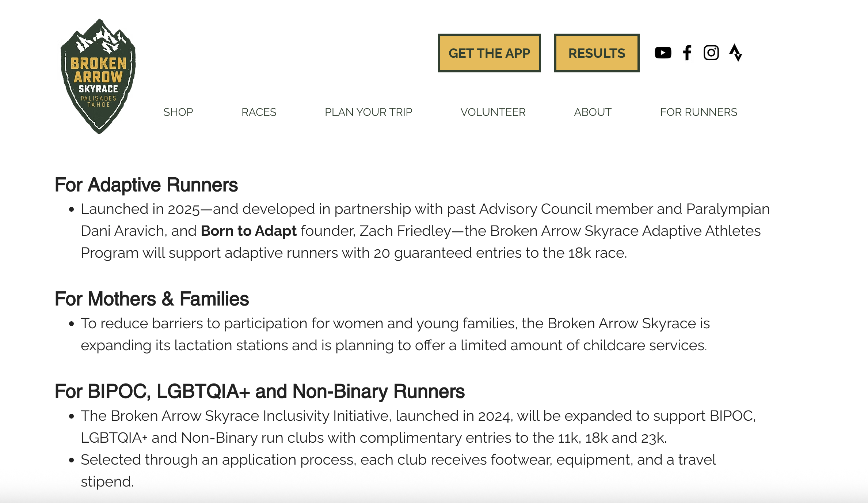The height and width of the screenshot is (503, 868).
Task: Visit the Facebook page icon
Action: tap(687, 53)
